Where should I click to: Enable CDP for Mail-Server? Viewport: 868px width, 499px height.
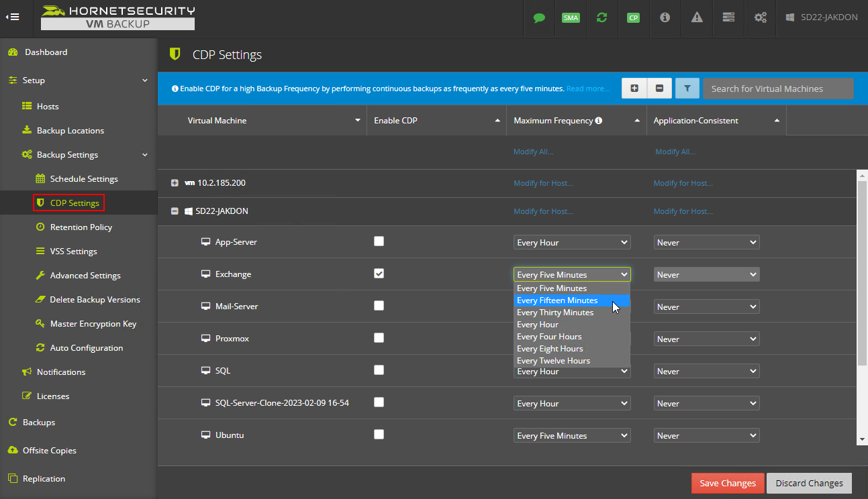point(379,306)
